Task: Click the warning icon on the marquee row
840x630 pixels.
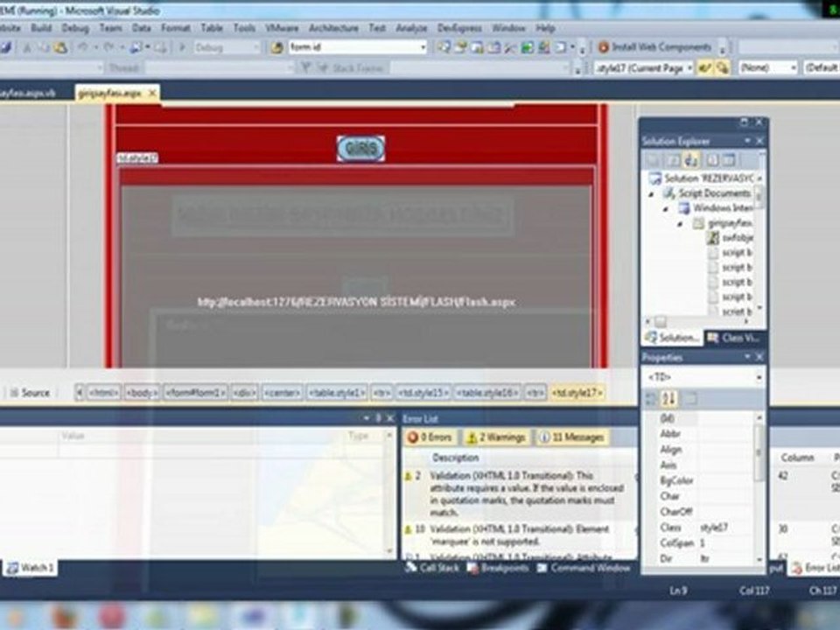Action: 408,529
